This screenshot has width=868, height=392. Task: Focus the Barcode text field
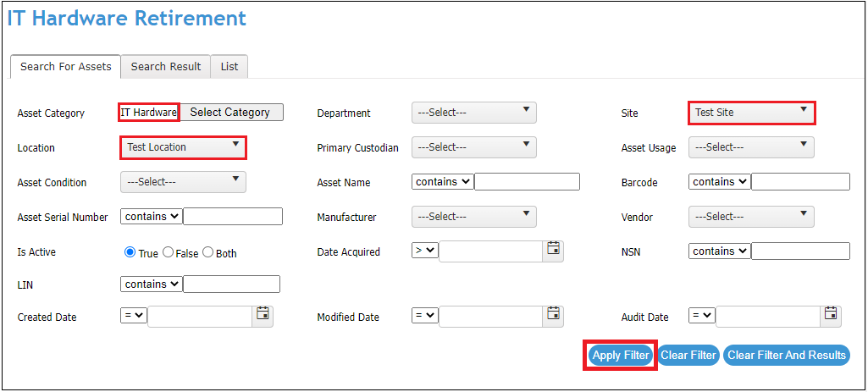click(x=800, y=181)
